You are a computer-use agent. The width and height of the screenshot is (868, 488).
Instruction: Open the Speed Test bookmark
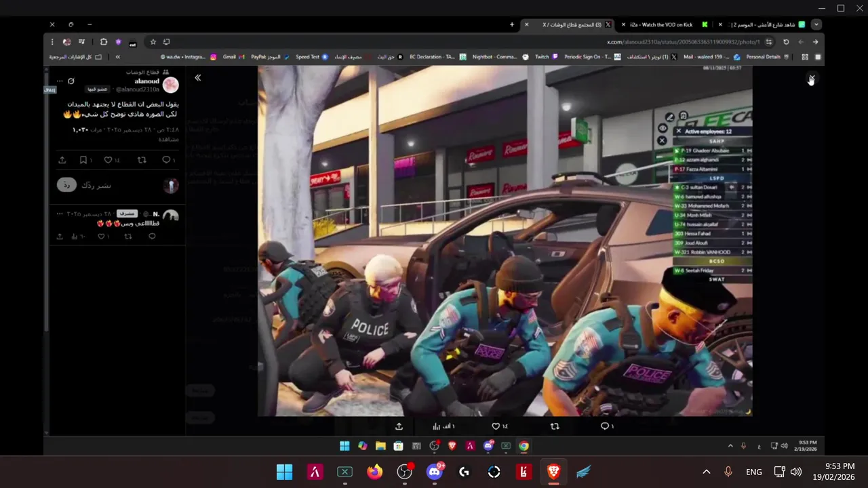(x=312, y=57)
